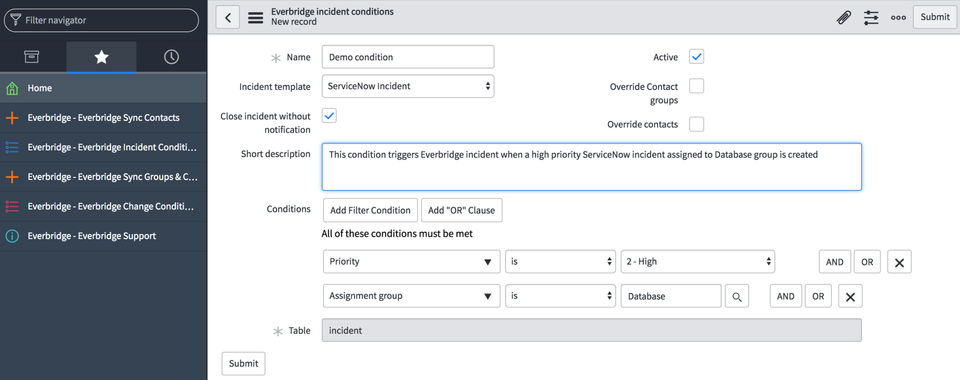The width and height of the screenshot is (960, 380).
Task: Click the plus icon beside Sync Contacts
Action: pos(12,118)
